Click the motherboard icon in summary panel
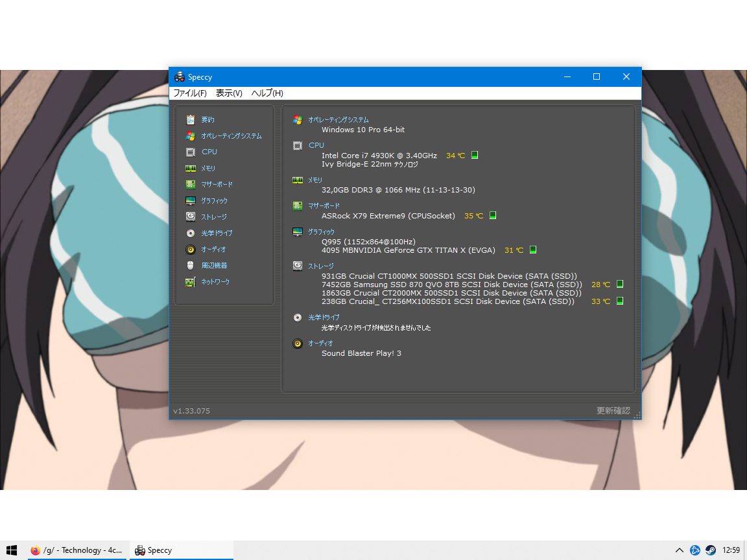This screenshot has height=560, width=747. point(298,205)
